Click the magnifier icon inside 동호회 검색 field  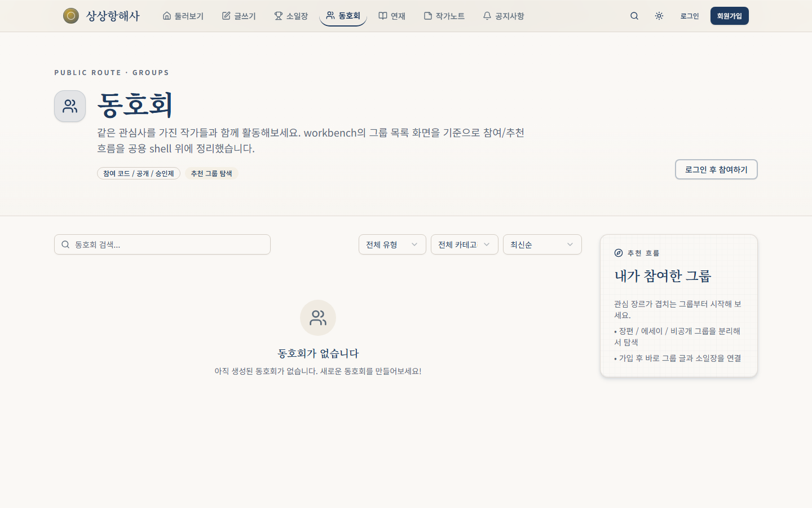click(65, 244)
